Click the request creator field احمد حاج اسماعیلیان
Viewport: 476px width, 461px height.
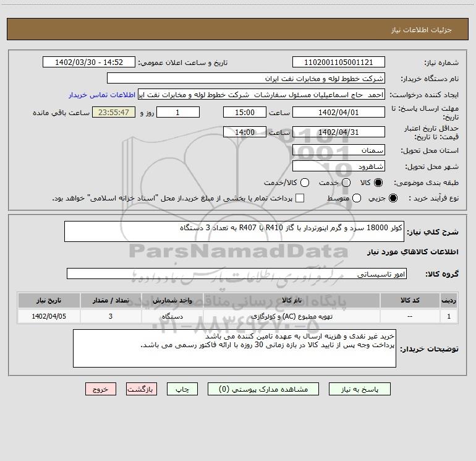click(261, 95)
